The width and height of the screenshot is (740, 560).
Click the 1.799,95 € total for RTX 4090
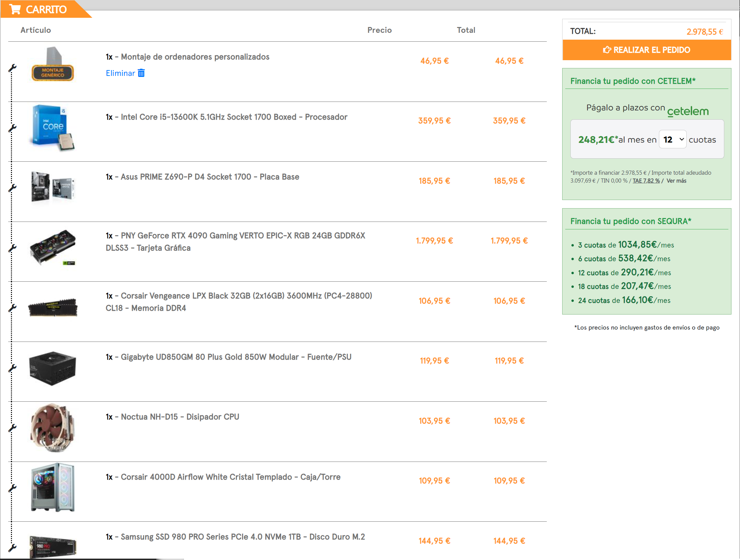point(509,241)
